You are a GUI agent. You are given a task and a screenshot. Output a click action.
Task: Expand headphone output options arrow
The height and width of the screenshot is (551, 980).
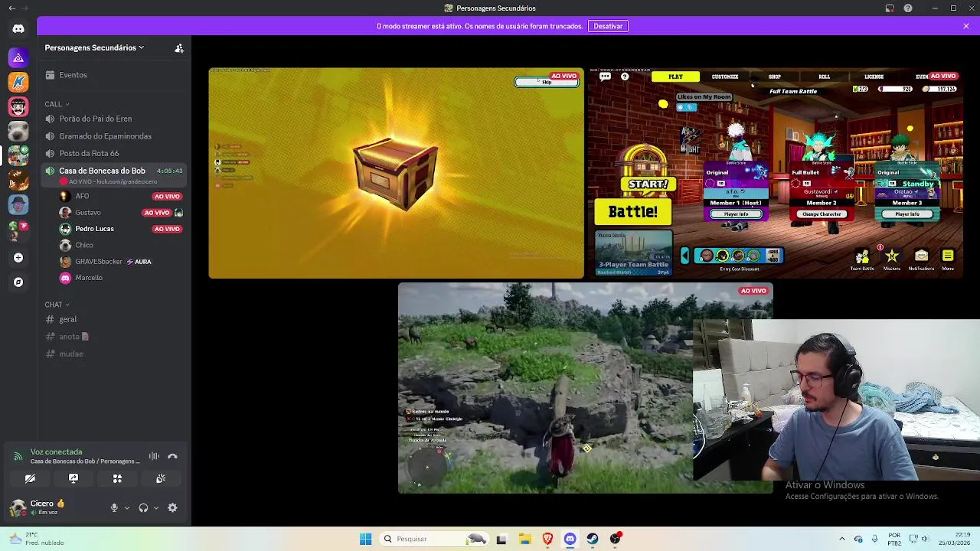(156, 507)
